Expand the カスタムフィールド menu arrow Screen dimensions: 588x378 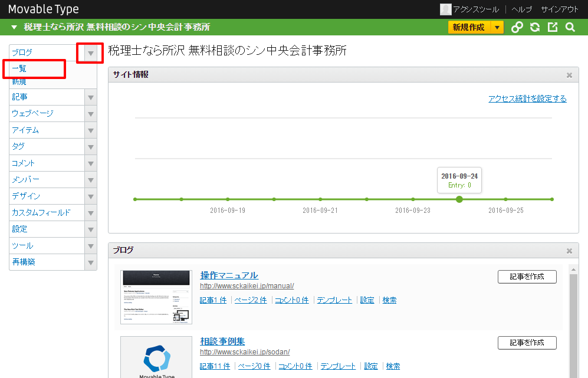90,213
